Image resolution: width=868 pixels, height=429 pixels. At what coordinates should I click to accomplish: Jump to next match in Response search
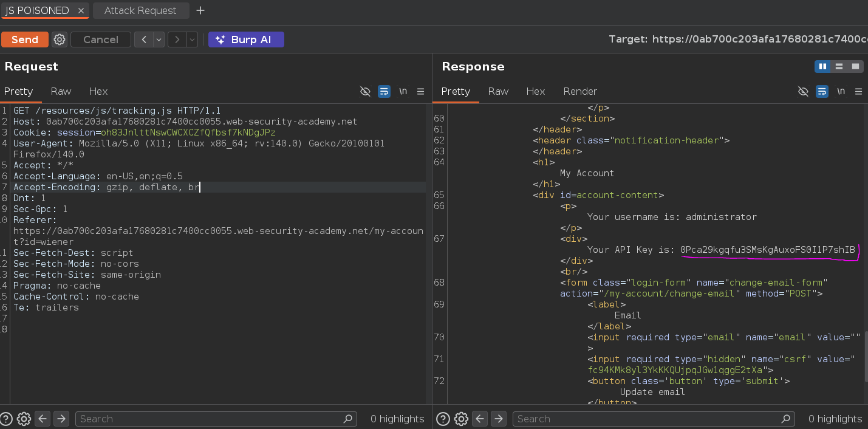[499, 419]
